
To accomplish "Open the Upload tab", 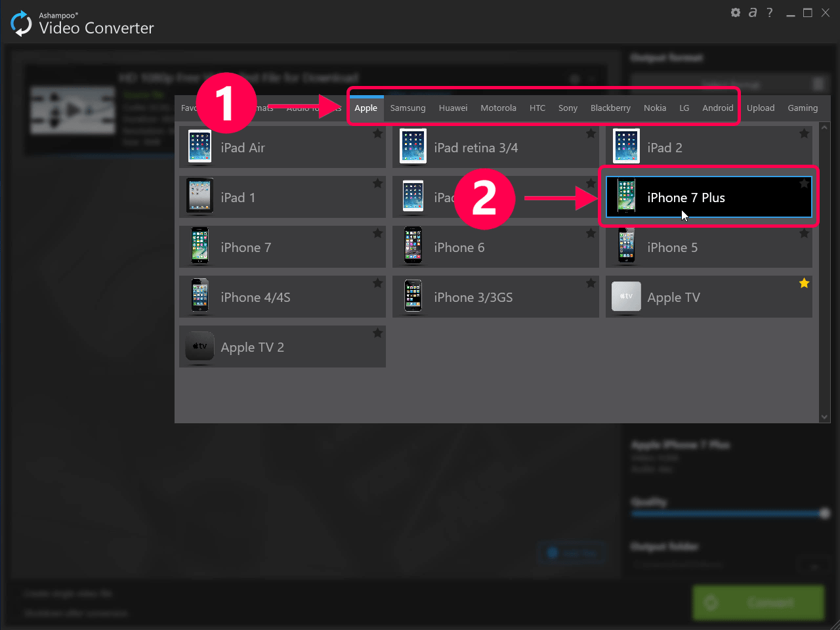I will coord(761,108).
